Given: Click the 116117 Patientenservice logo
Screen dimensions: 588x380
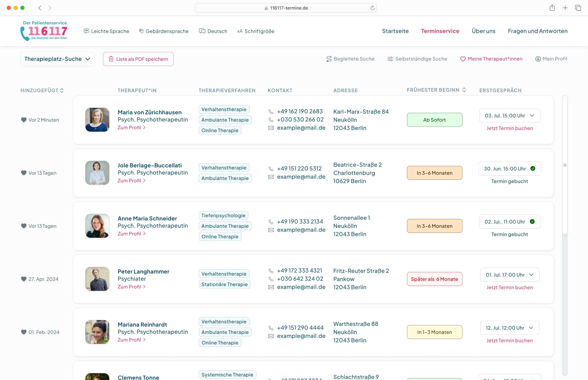Looking at the screenshot, I should pos(44,31).
